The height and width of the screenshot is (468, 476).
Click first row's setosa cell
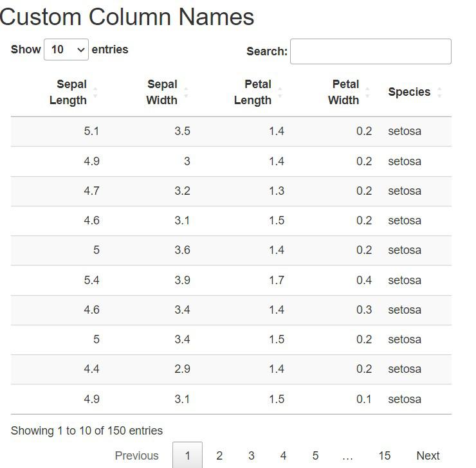(x=405, y=131)
